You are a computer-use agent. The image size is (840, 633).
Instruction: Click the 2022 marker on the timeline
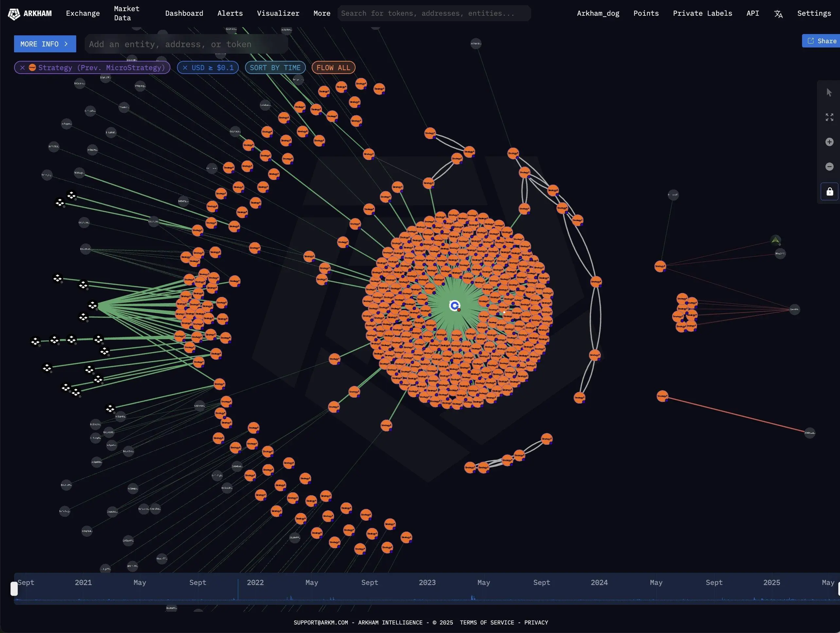coord(255,583)
